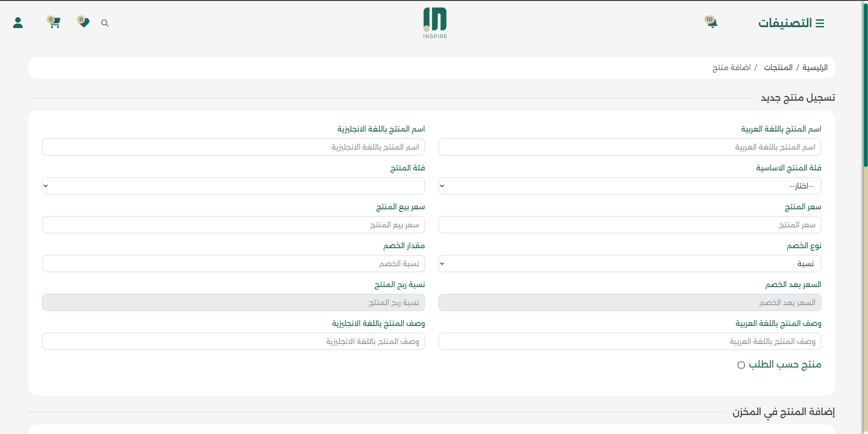Click the INSPIRE logo
This screenshot has width=868, height=434.
434,23
